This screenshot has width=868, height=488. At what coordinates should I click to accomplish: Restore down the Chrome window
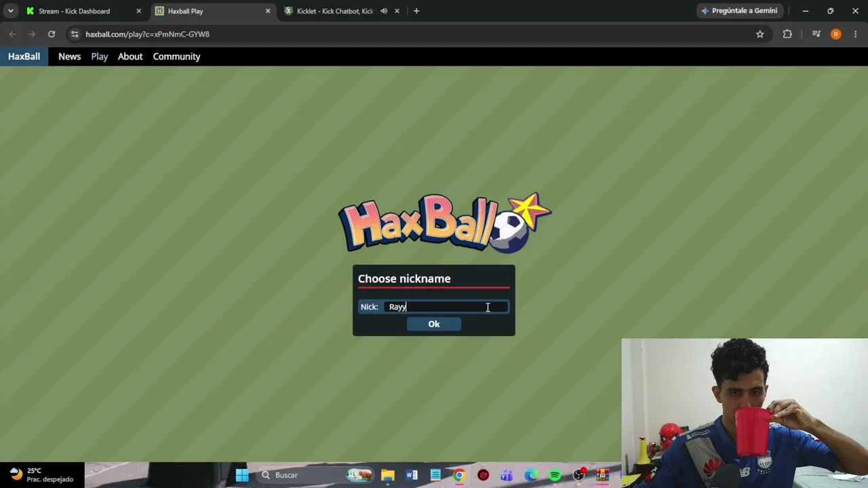point(830,11)
